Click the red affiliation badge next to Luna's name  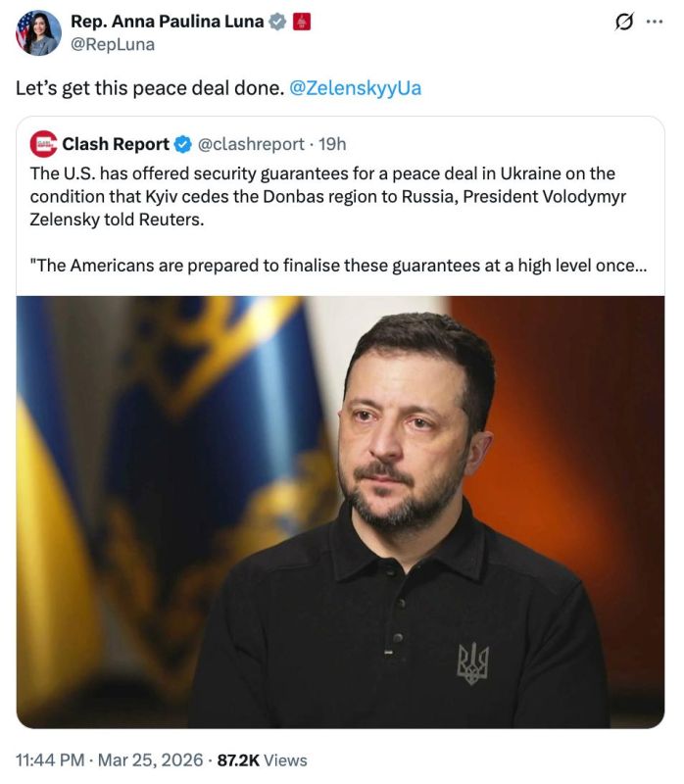click(302, 22)
